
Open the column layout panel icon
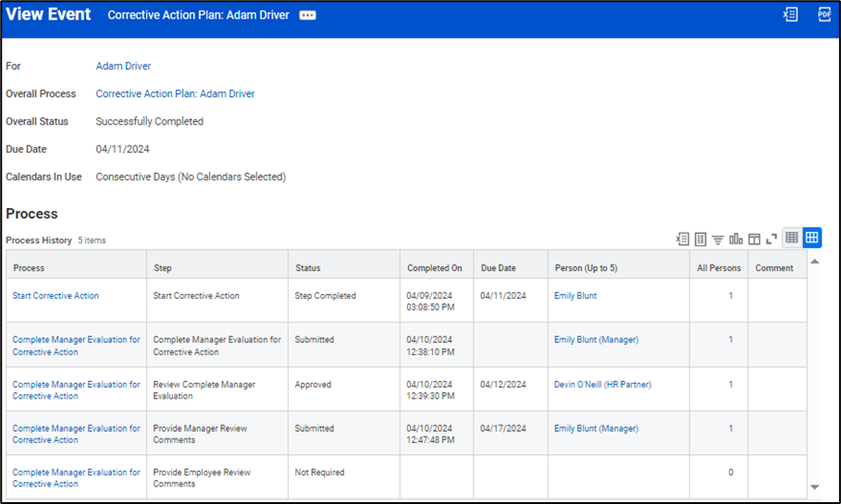click(754, 239)
